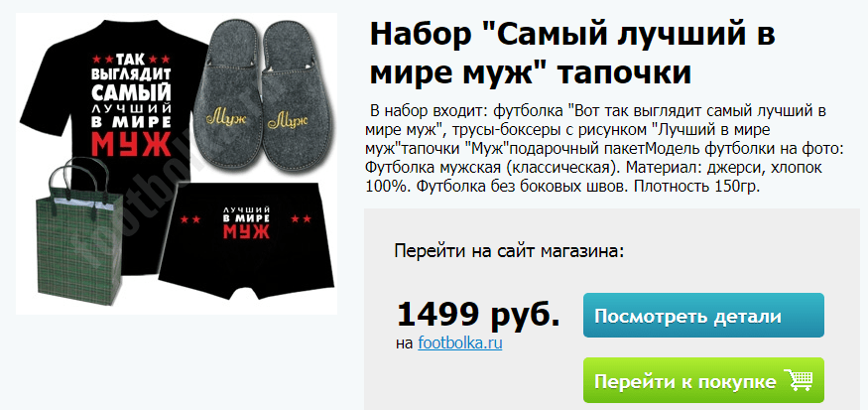Screen dimensions: 868x410
Task: Click the red stars left of boxers text
Action: pyautogui.click(x=190, y=220)
